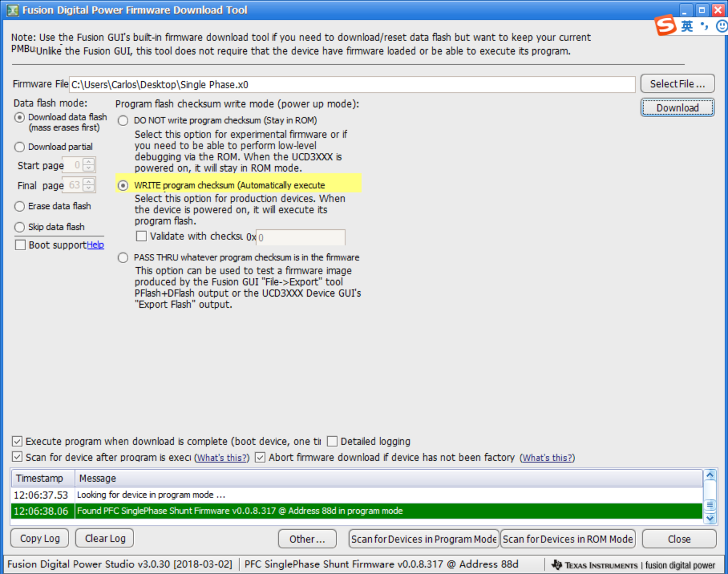
Task: Open the Other... options button
Action: (307, 539)
